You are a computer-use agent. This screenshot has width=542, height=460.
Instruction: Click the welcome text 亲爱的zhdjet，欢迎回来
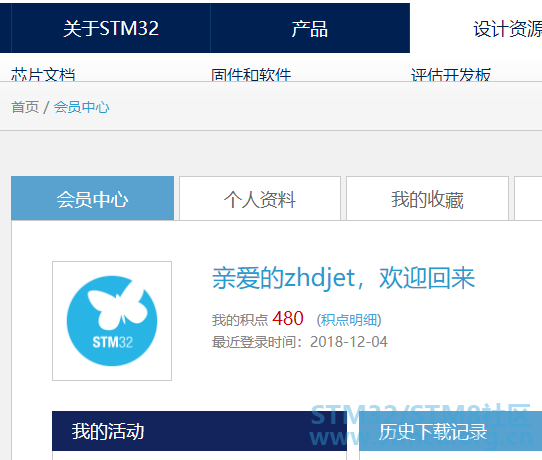tap(343, 279)
